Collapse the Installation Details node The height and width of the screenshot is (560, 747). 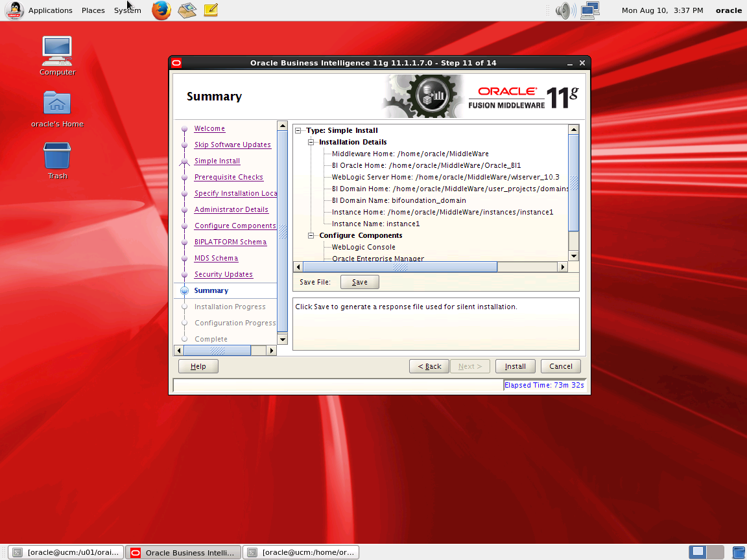(x=311, y=142)
